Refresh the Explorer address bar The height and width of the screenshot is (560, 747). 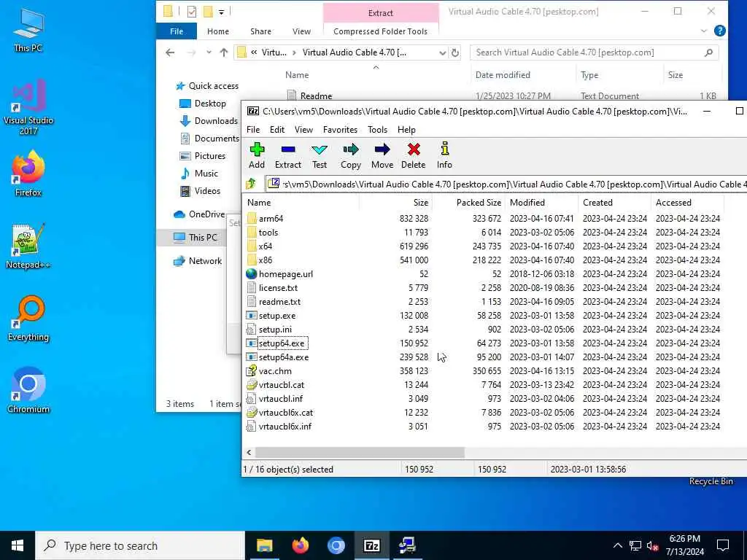(455, 52)
